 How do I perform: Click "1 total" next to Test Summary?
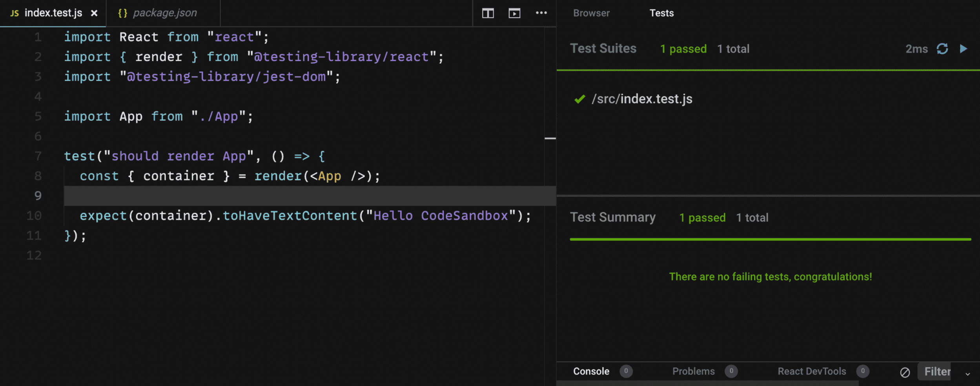(x=752, y=218)
